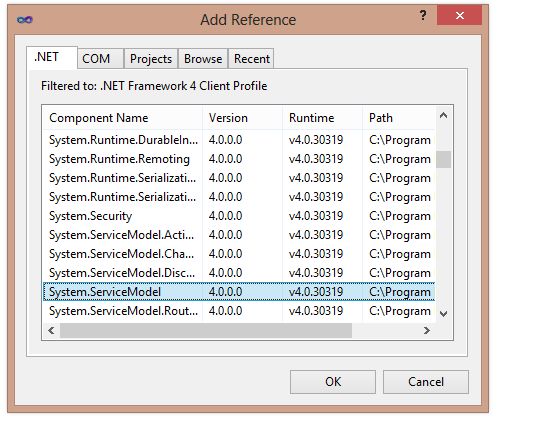
Task: Open the Browse tab
Action: (x=203, y=59)
